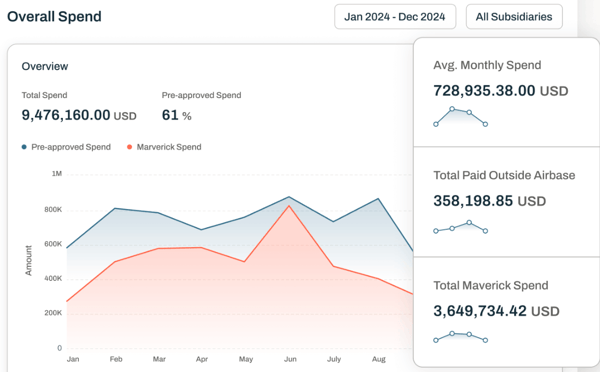The height and width of the screenshot is (372, 600).
Task: Click the Total Paid Outside Airbase sparkline
Action: pyautogui.click(x=460, y=227)
